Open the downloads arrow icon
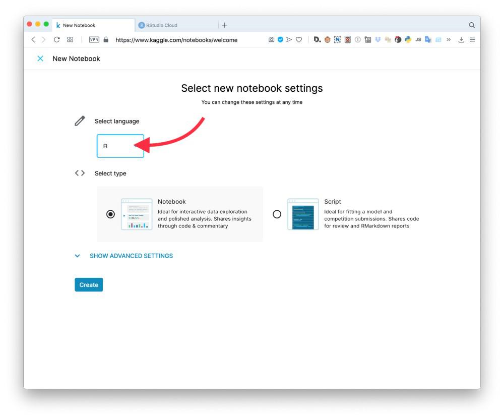Image resolution: width=504 pixels, height=420 pixels. click(x=461, y=39)
